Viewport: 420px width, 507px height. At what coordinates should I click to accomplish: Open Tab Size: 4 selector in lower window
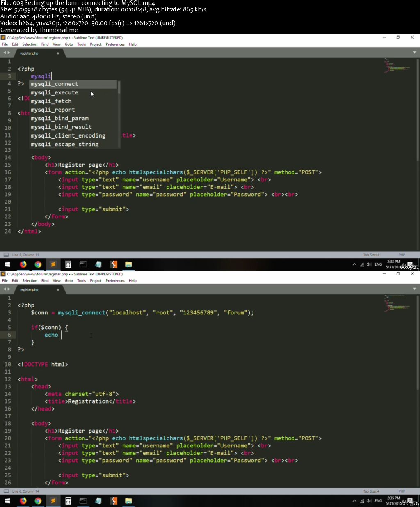point(371,491)
